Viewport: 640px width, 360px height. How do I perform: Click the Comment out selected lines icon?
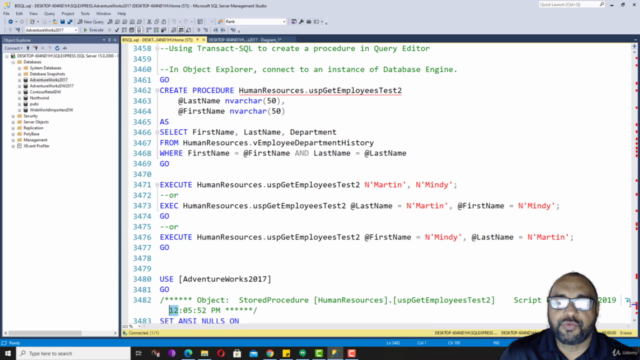click(199, 30)
